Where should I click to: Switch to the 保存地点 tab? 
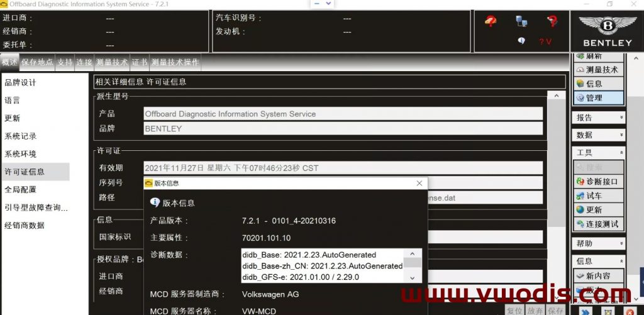pyautogui.click(x=37, y=62)
